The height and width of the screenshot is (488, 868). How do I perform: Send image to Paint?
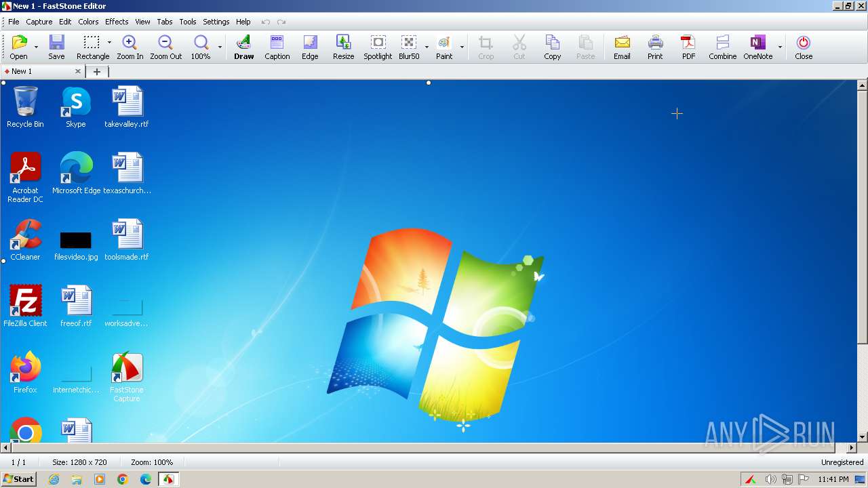tap(444, 47)
